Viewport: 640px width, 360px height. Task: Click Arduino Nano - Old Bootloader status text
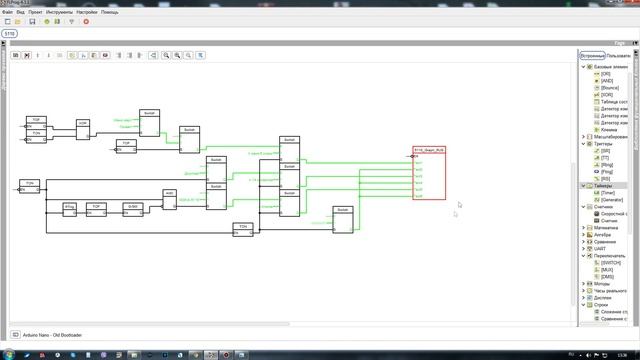(x=52, y=335)
